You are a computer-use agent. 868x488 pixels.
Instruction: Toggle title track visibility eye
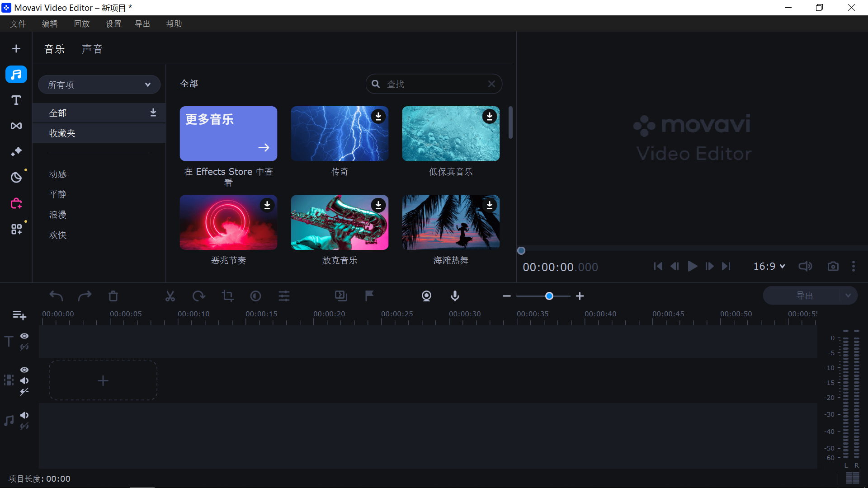[x=24, y=336]
